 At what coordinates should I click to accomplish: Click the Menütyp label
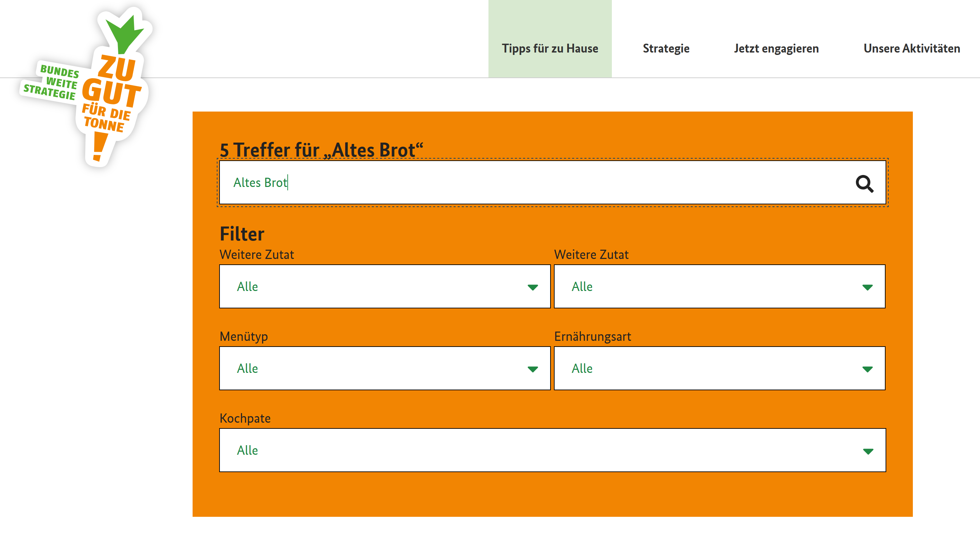[x=243, y=336]
